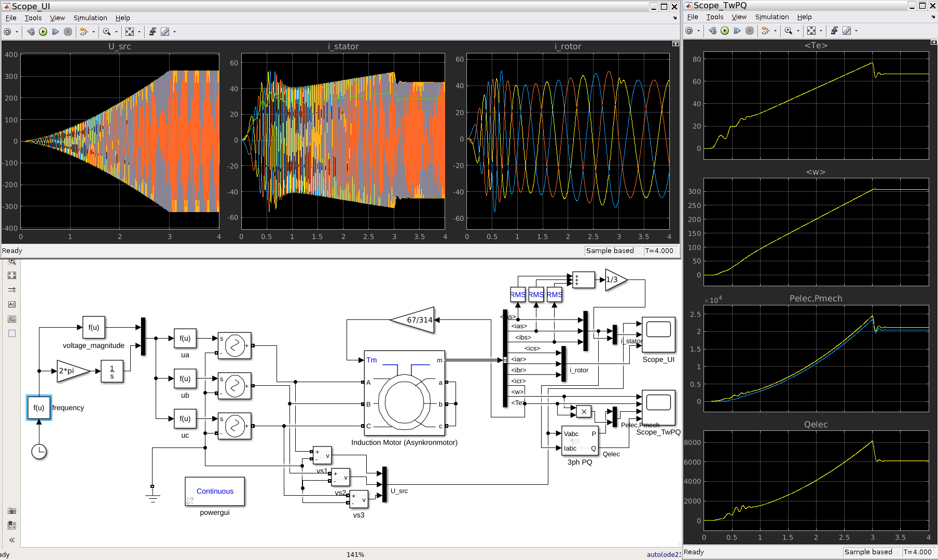Open measurements dropdown arrow in Scope_TwPQ toolbar
The width and height of the screenshot is (938, 560).
pos(856,31)
